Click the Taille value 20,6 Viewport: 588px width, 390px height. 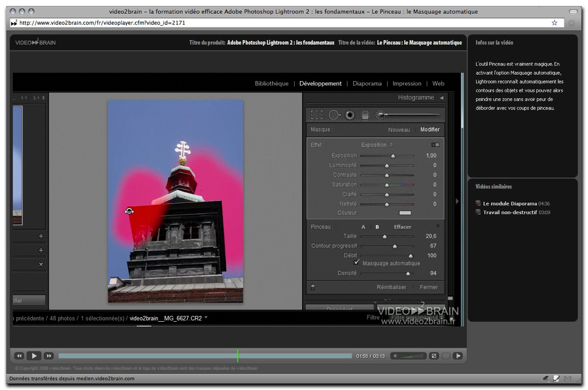[431, 236]
